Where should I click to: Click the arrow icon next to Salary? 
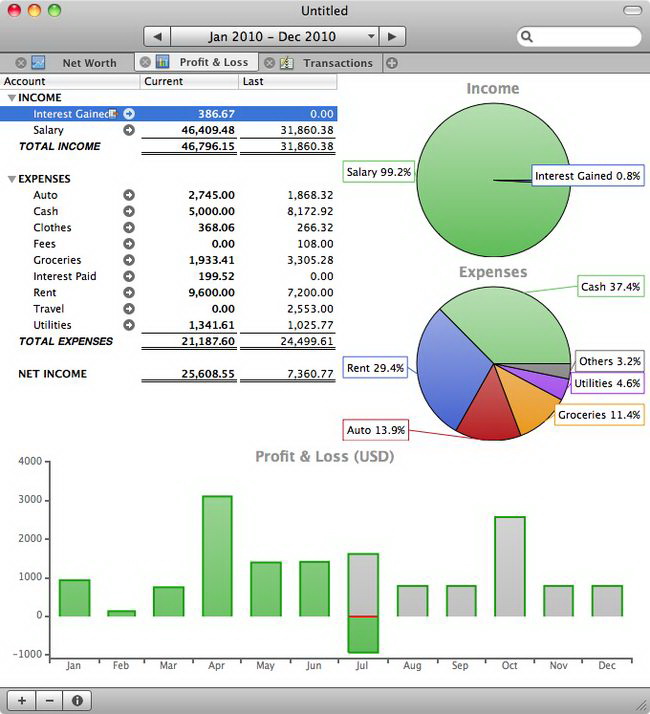129,130
